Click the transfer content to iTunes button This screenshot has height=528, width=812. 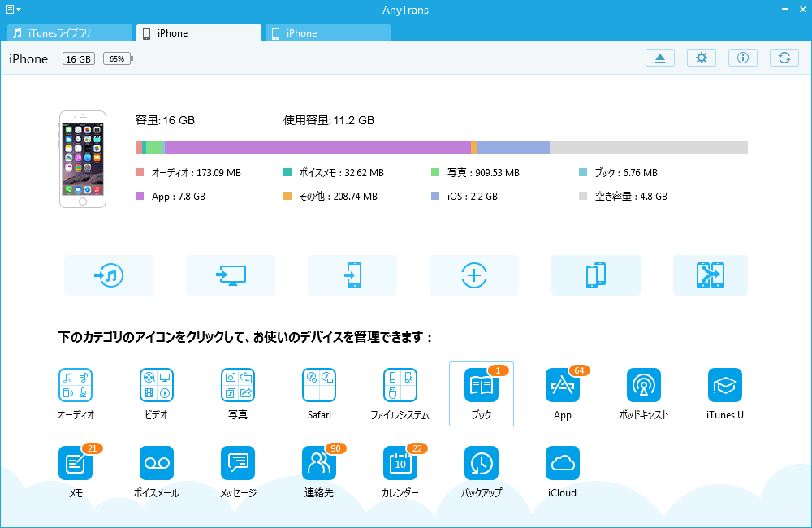tap(109, 275)
